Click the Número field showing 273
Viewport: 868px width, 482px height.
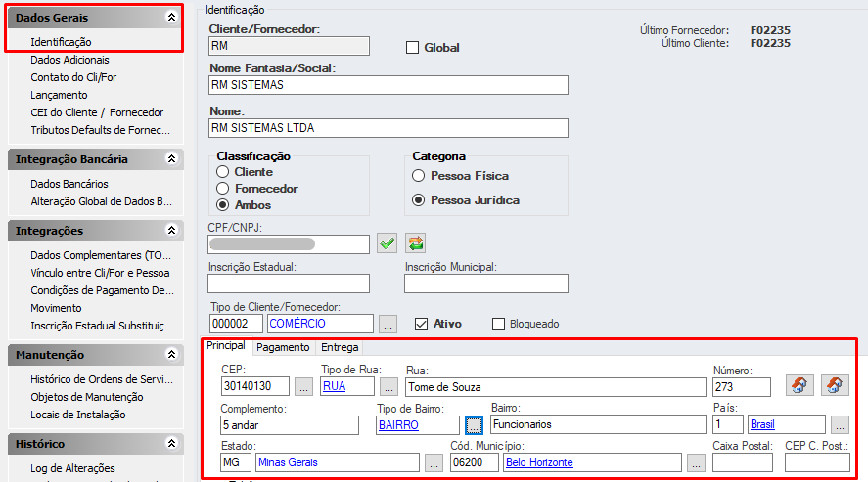[742, 387]
